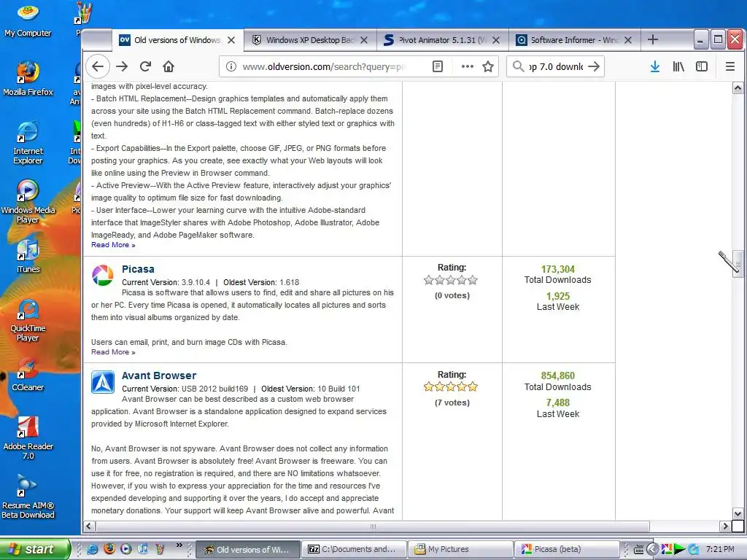Image resolution: width=747 pixels, height=560 pixels.
Task: Reload the current page
Action: pyautogui.click(x=145, y=66)
